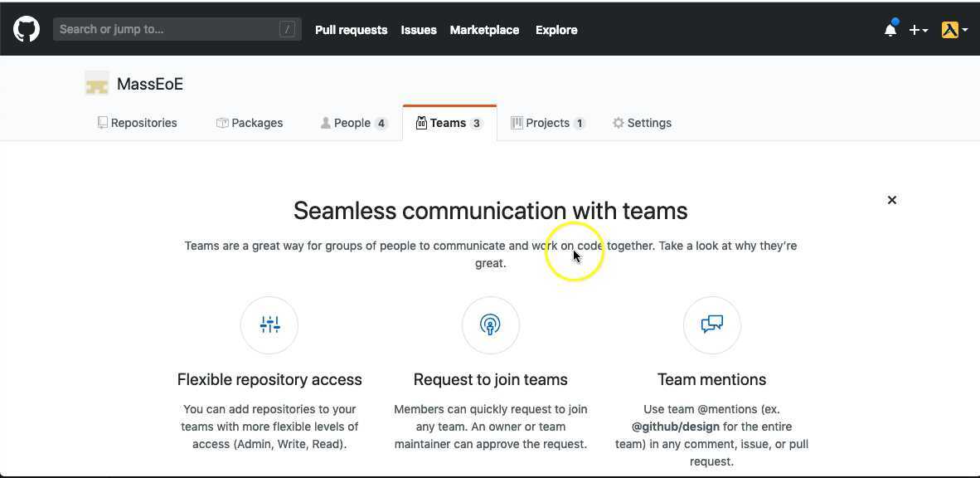Viewport: 980px width, 478px height.
Task: Open Issues in top navigation
Action: pyautogui.click(x=419, y=30)
